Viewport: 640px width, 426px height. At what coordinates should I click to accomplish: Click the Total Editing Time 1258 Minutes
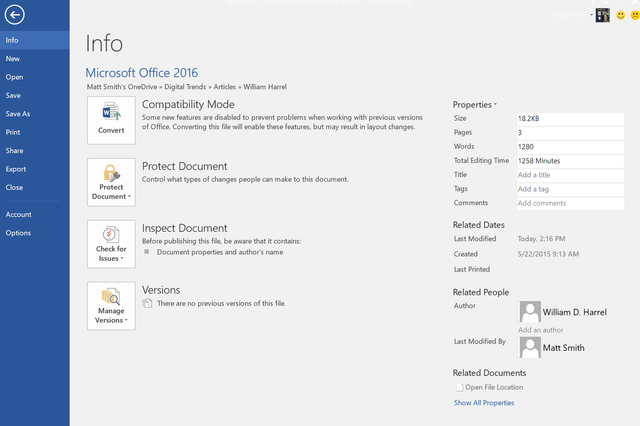(570, 161)
